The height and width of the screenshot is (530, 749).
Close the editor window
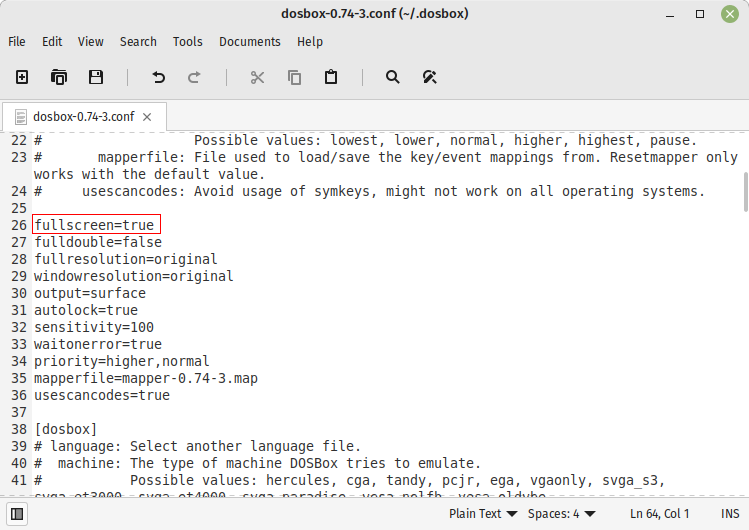pyautogui.click(x=730, y=14)
